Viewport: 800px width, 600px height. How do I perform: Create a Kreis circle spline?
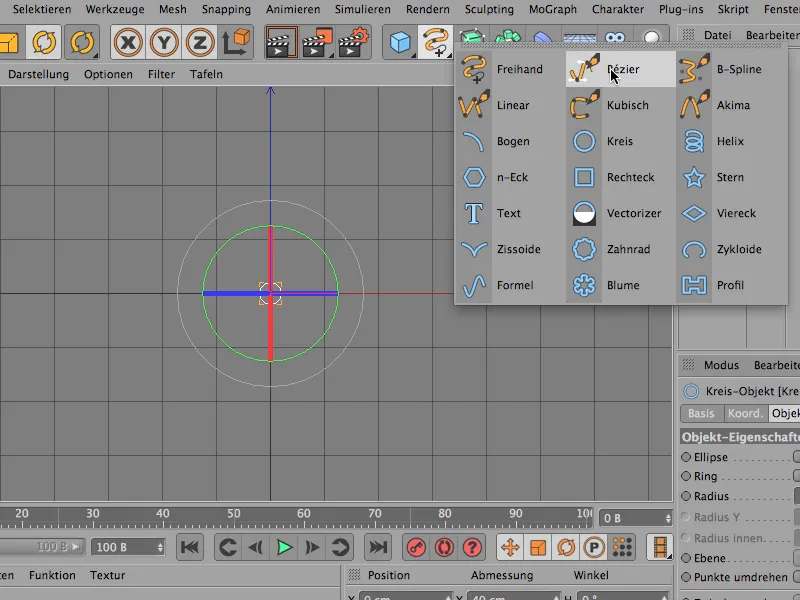pos(620,141)
